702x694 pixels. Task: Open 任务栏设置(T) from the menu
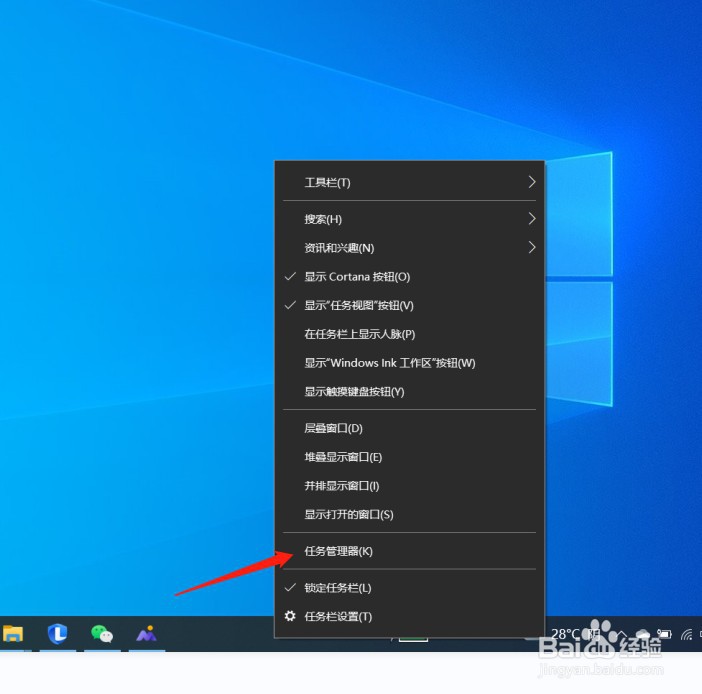point(409,617)
